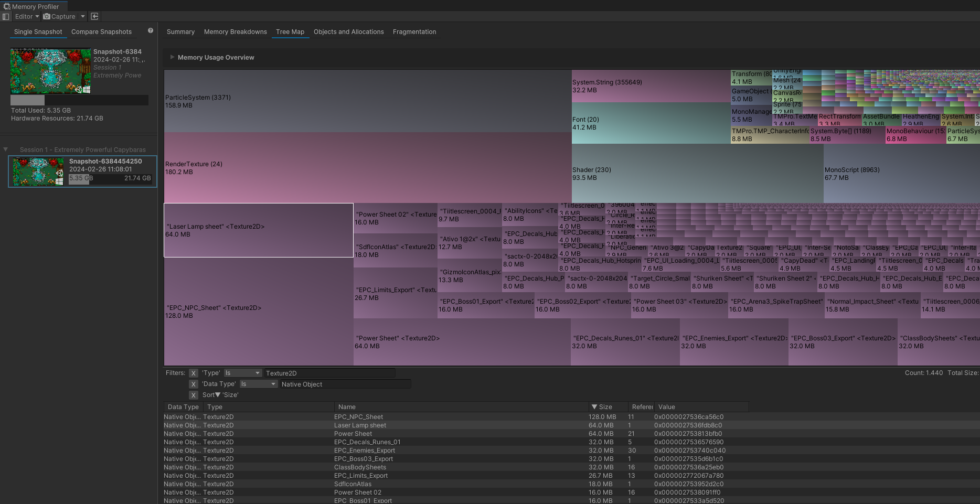
Task: Click the Memory Profiler chip icon
Action: pos(7,7)
